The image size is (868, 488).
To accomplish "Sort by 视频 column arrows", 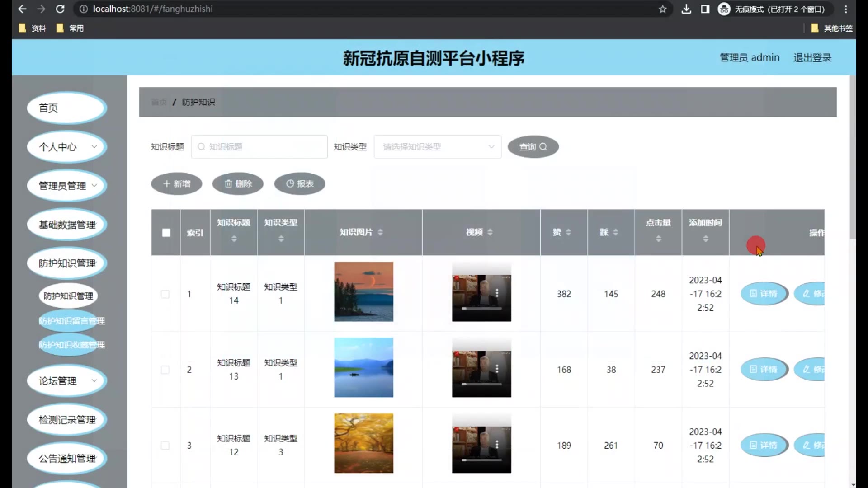I will 490,232.
